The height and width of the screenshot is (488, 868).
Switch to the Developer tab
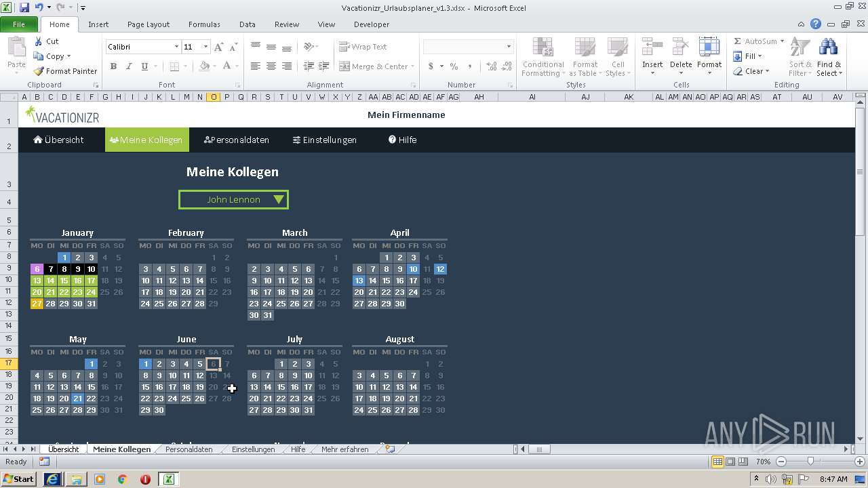pos(372,24)
